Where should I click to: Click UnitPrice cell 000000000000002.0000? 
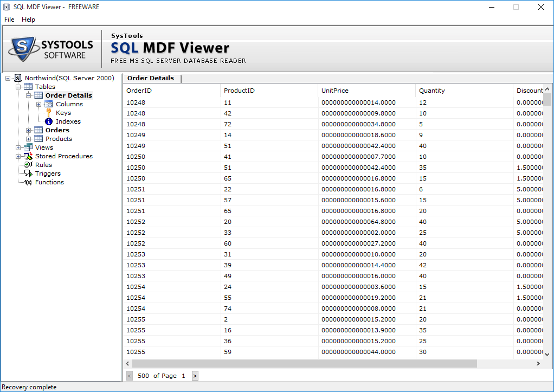tap(367, 233)
